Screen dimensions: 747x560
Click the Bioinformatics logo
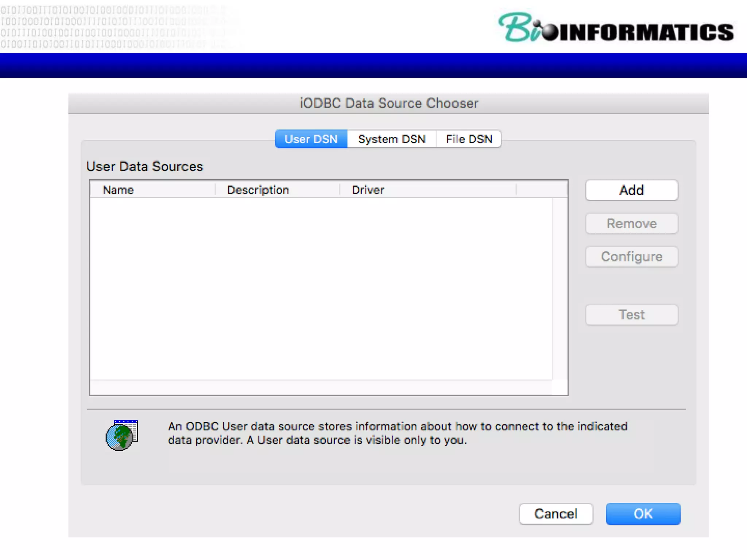point(616,28)
